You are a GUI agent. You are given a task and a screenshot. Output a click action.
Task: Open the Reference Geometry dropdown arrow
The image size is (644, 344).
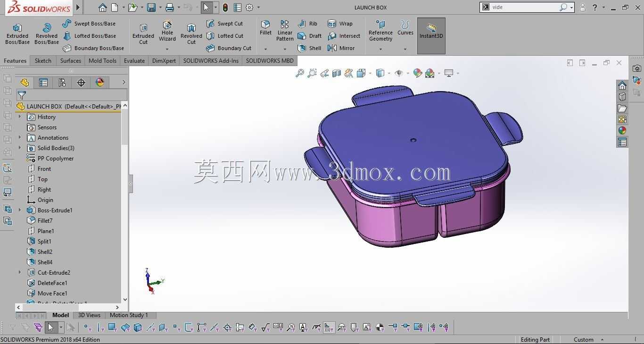[380, 49]
